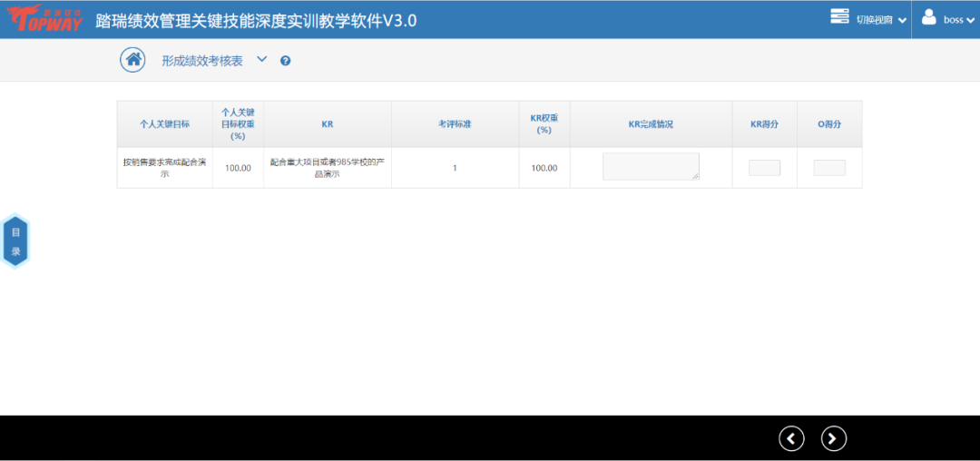Expand the 切换视窗 dropdown arrow
This screenshot has height=461, width=980.
[x=902, y=20]
